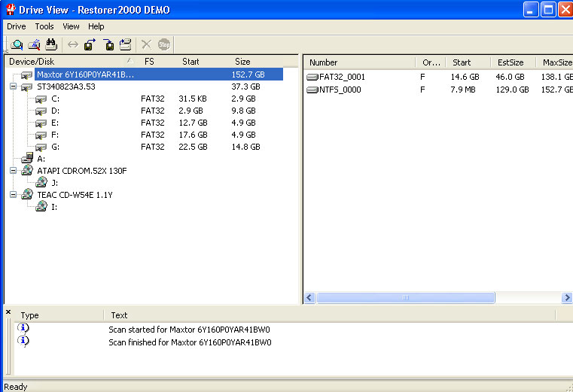573x392 pixels.
Task: Click the J: disc icon
Action: [41, 182]
